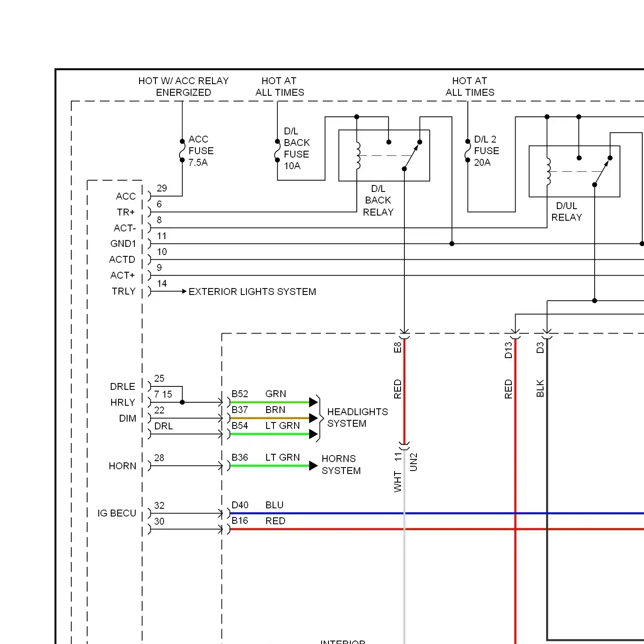The image size is (644, 644).
Task: Click the green B36 horn wire arrowhead
Action: point(314,466)
